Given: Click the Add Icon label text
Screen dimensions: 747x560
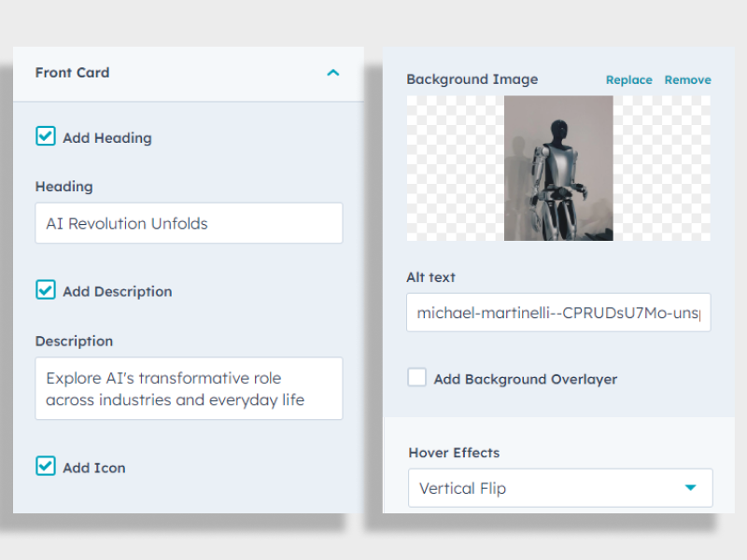Looking at the screenshot, I should pyautogui.click(x=93, y=468).
